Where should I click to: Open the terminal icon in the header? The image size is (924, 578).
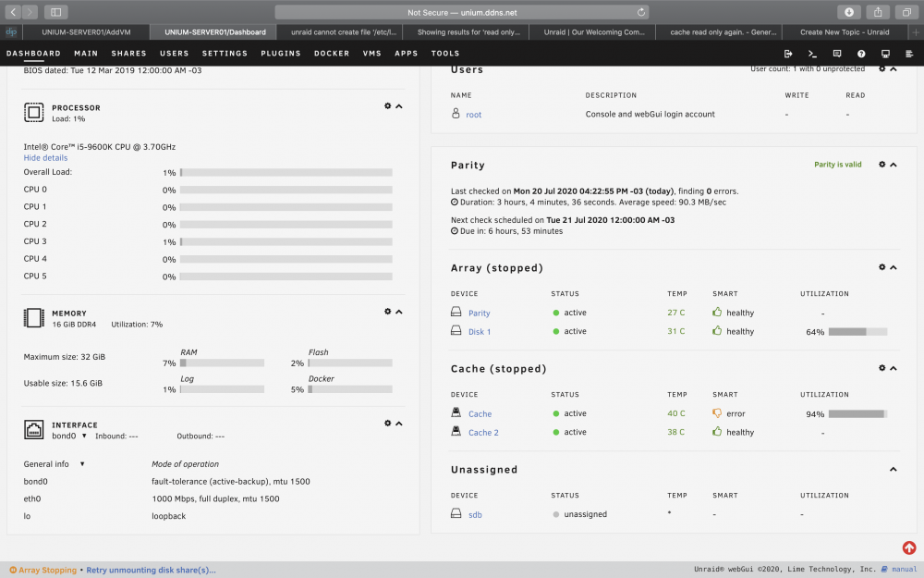click(812, 54)
